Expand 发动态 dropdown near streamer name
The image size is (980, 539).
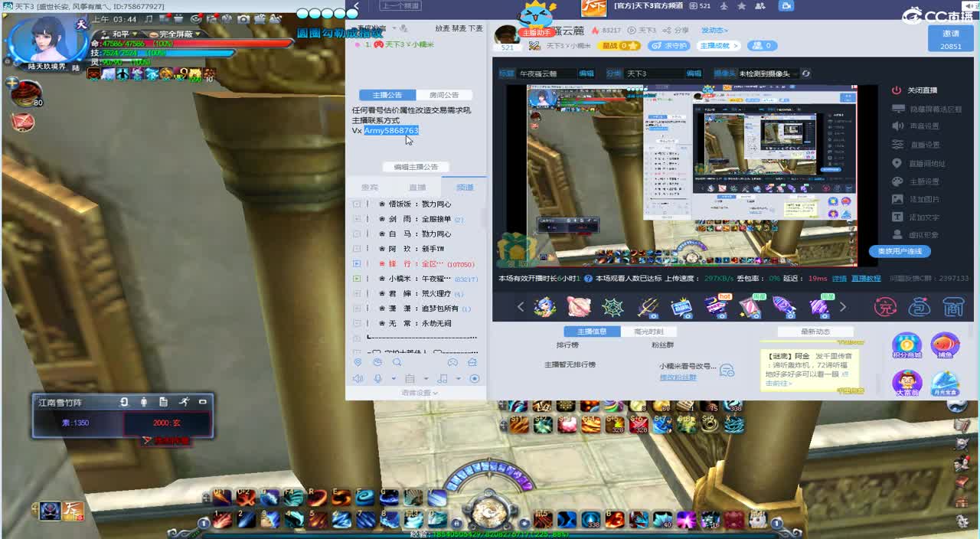click(x=714, y=31)
